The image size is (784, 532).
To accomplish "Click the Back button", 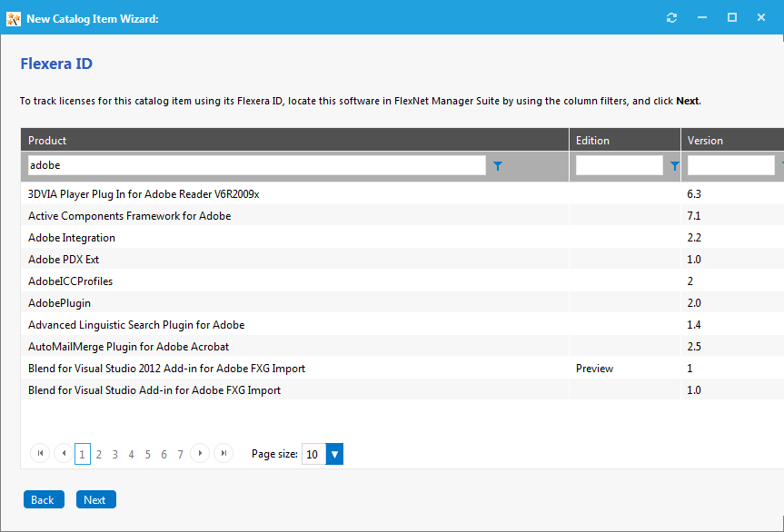I will [43, 498].
